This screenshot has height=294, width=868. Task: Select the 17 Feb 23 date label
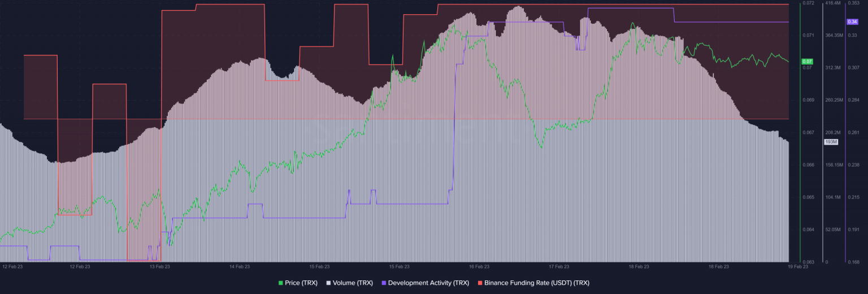pyautogui.click(x=559, y=266)
